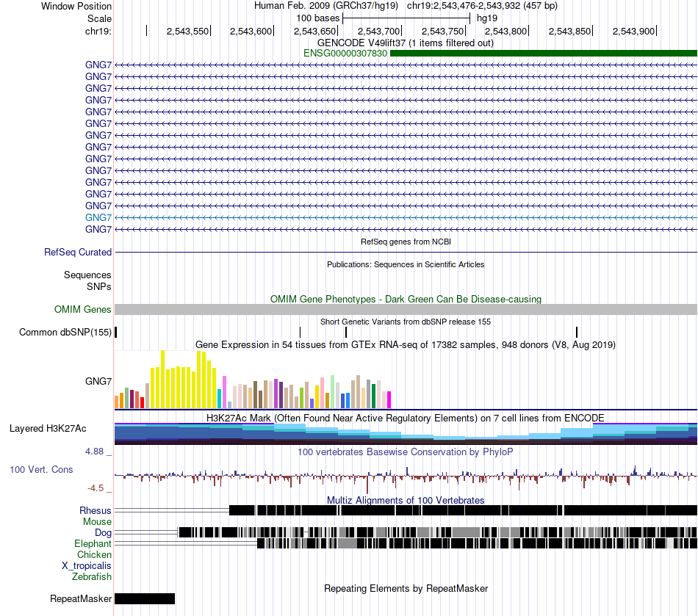Click the Chicken alignment label
This screenshot has width=698, height=616.
94,554
